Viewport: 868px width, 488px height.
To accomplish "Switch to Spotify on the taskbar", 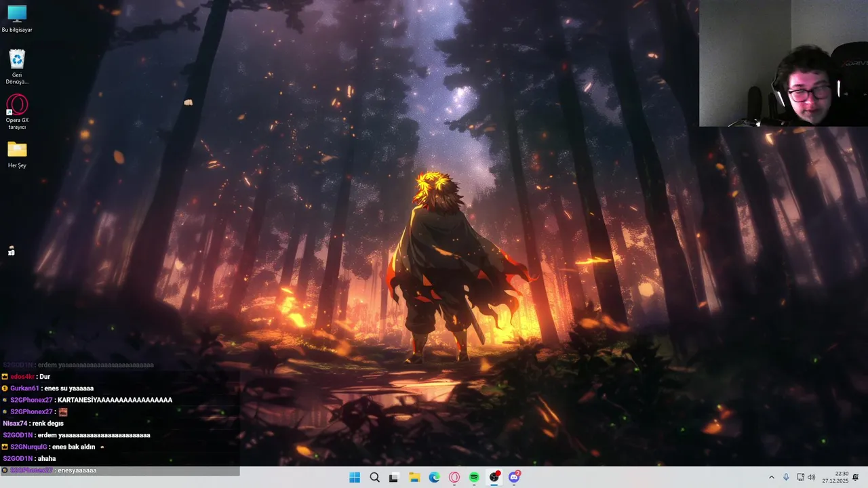I will (474, 477).
